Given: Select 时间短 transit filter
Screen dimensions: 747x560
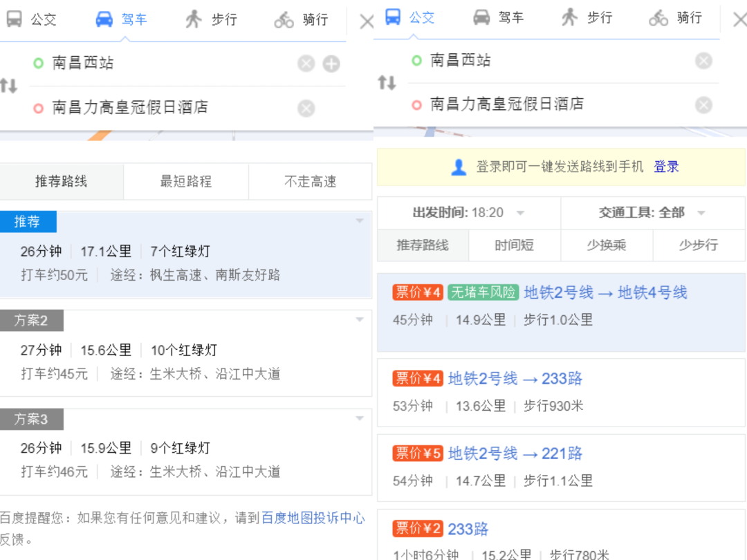Looking at the screenshot, I should [515, 245].
